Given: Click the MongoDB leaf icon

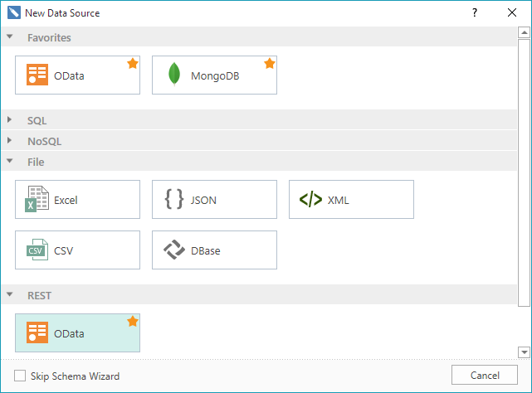Looking at the screenshot, I should click(x=174, y=75).
